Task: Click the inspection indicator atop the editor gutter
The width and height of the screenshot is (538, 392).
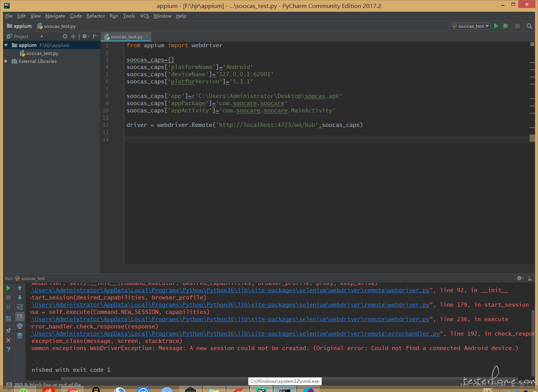Action: pyautogui.click(x=532, y=45)
